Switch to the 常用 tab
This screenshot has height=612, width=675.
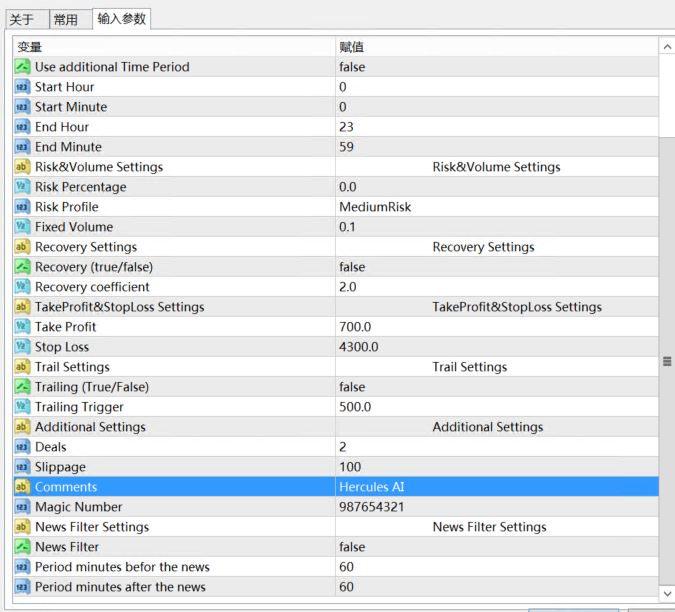70,19
